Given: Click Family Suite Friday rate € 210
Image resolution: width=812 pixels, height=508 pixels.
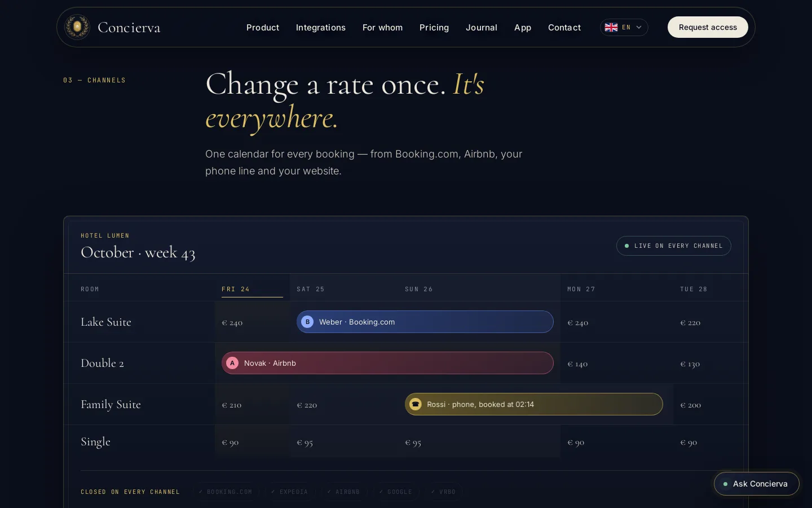Looking at the screenshot, I should click(x=232, y=405).
